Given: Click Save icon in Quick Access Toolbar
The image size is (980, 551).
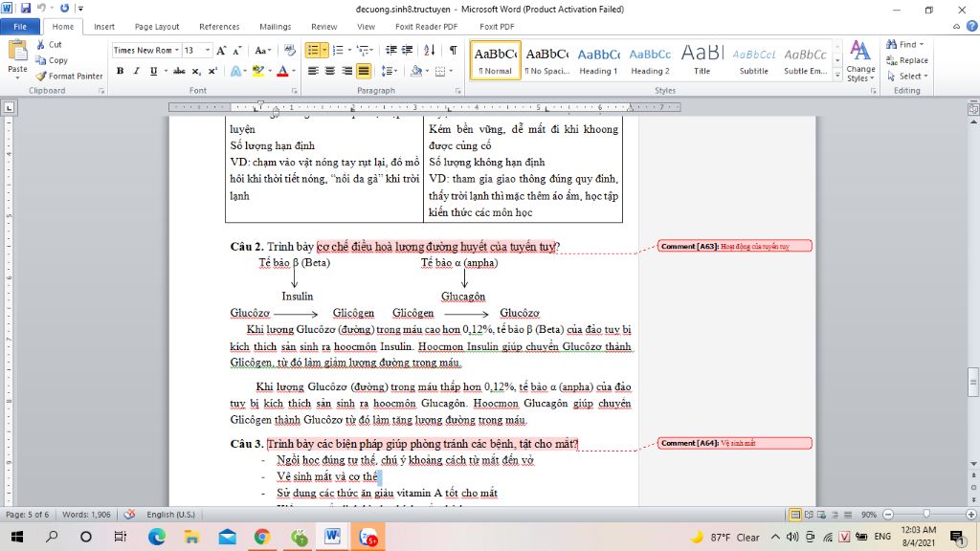Looking at the screenshot, I should click(26, 9).
